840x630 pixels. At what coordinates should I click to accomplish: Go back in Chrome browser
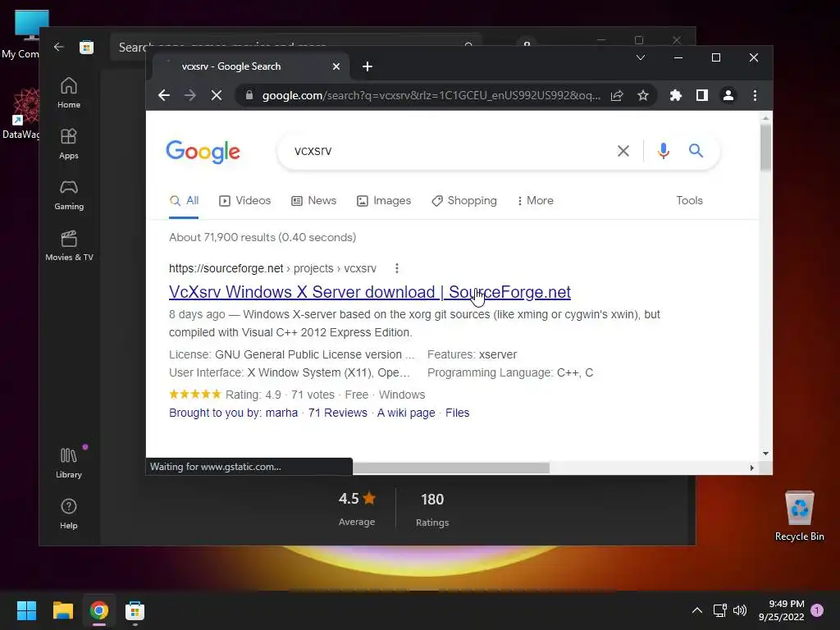[164, 95]
